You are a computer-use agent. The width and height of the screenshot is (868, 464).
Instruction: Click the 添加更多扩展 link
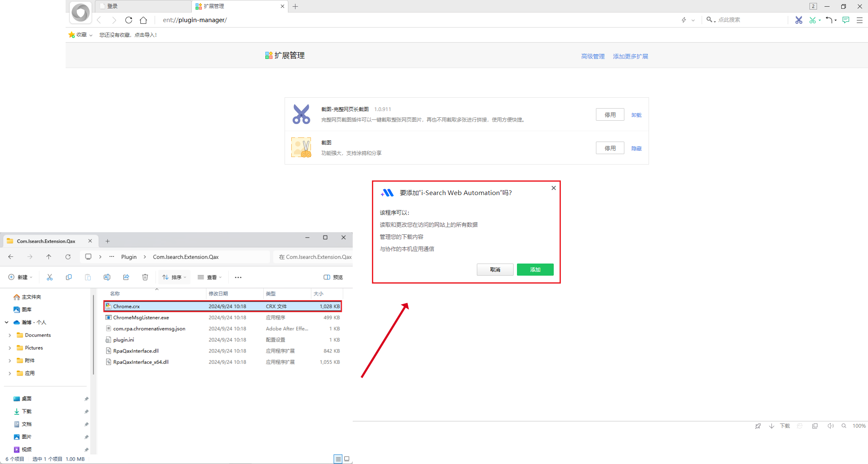tap(630, 56)
